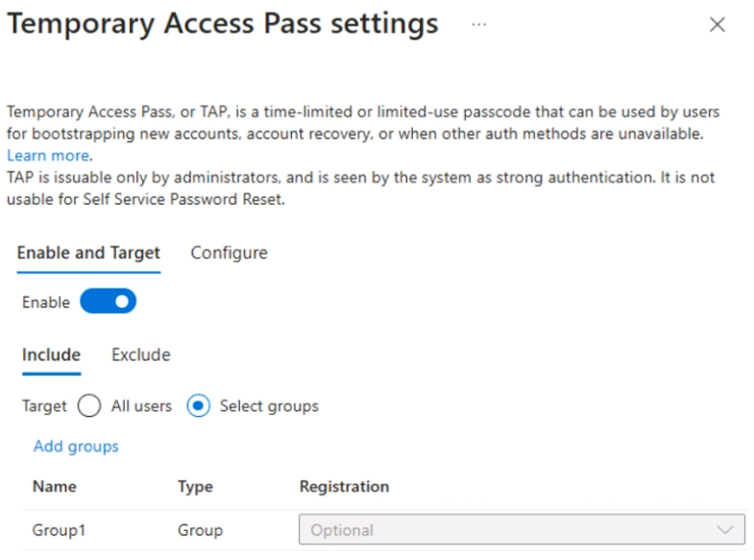Screen dimensions: 754x560
Task: Open the more options ellipsis menu
Action: (x=478, y=25)
